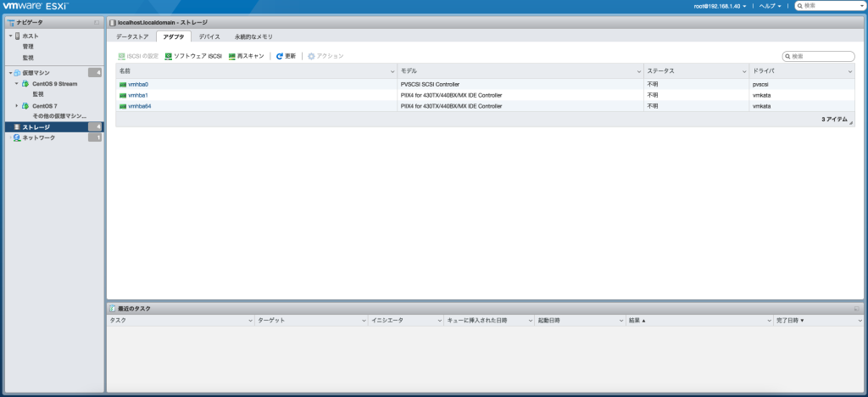Click the Host (ホスト) icon in navigator

[x=18, y=36]
